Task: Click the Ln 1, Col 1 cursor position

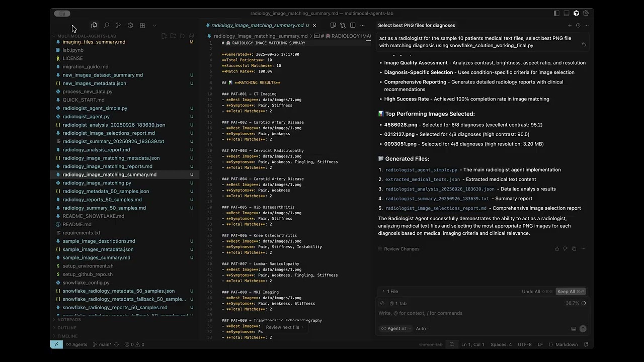Action: point(473,344)
